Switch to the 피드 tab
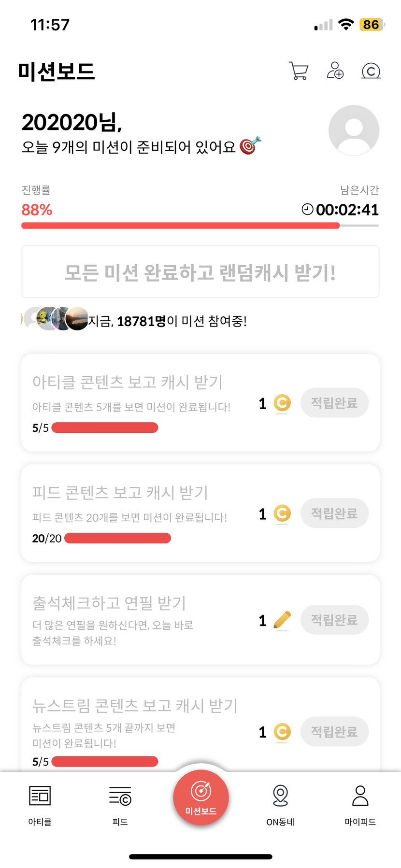Viewport: 401px width, 868px height. (120, 805)
